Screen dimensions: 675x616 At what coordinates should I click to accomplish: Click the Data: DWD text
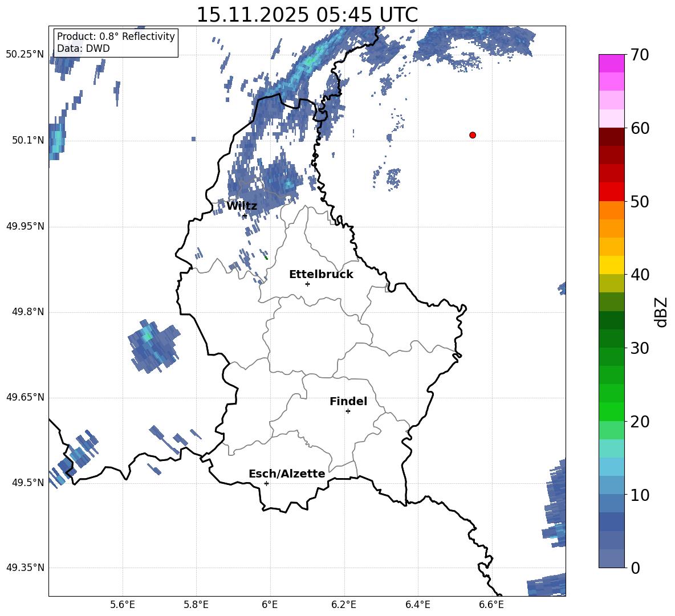tap(83, 48)
